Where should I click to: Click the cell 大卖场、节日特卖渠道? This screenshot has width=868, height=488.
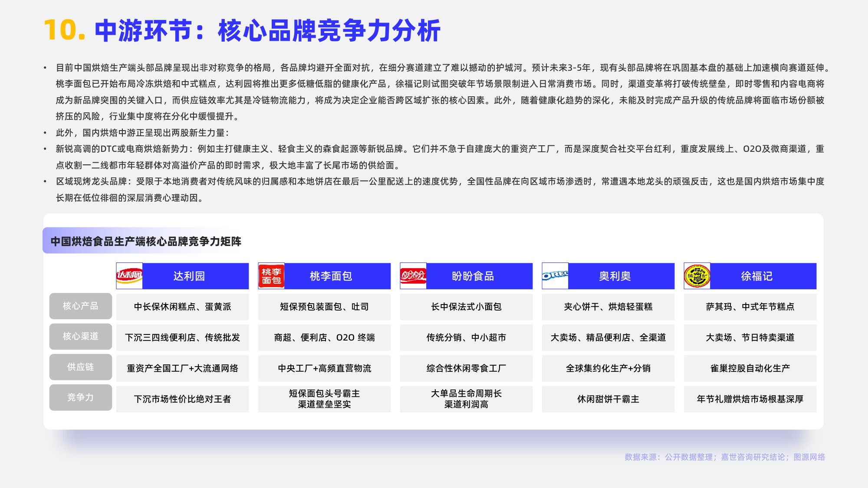pos(750,337)
